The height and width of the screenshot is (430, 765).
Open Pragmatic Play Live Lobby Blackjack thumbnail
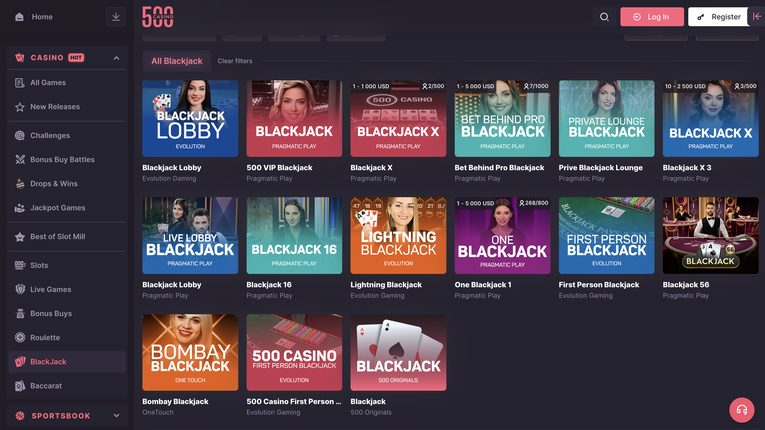point(190,236)
